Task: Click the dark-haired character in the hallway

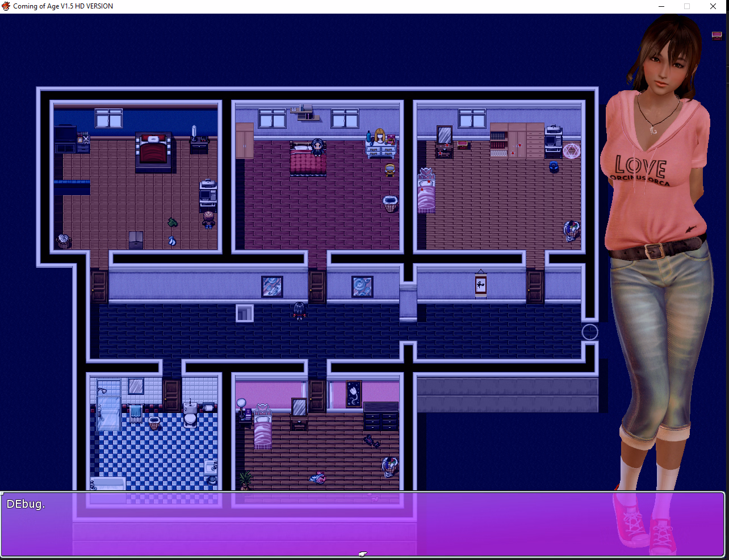Action: coord(299,311)
